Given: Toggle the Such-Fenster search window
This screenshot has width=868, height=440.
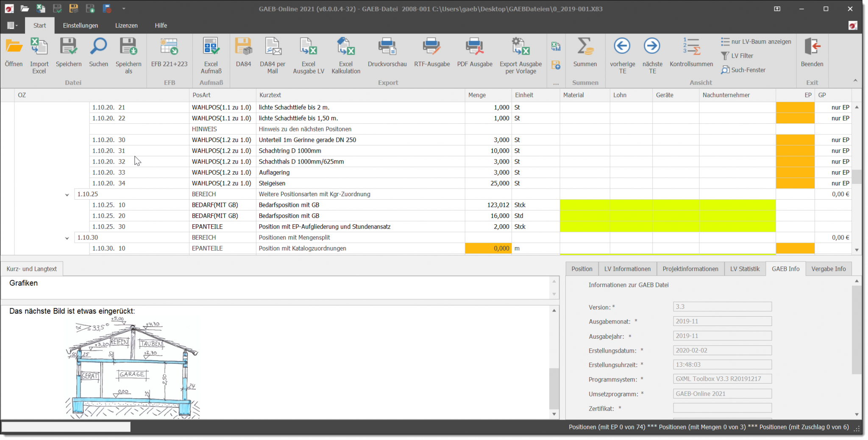Looking at the screenshot, I should click(x=744, y=70).
